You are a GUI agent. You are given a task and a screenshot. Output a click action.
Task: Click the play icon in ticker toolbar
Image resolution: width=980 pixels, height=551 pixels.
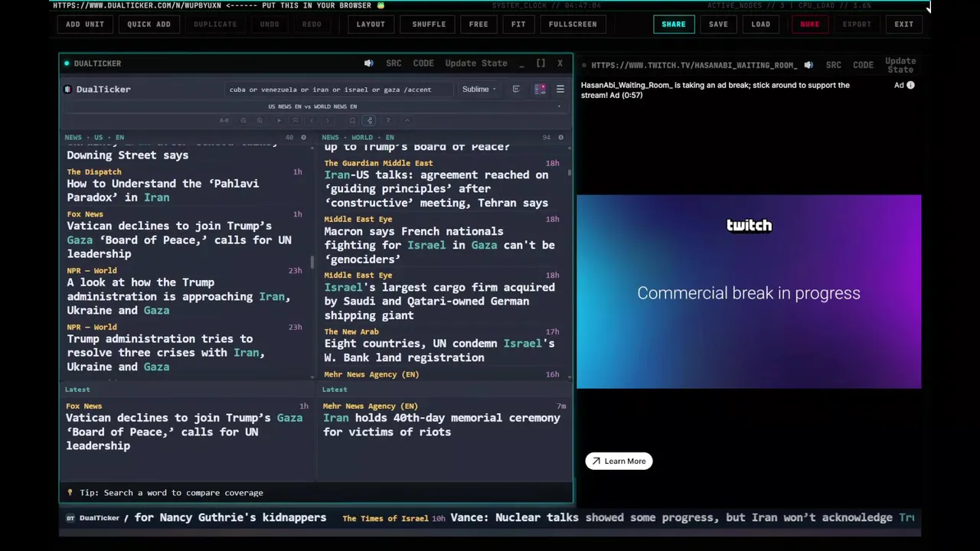[279, 120]
